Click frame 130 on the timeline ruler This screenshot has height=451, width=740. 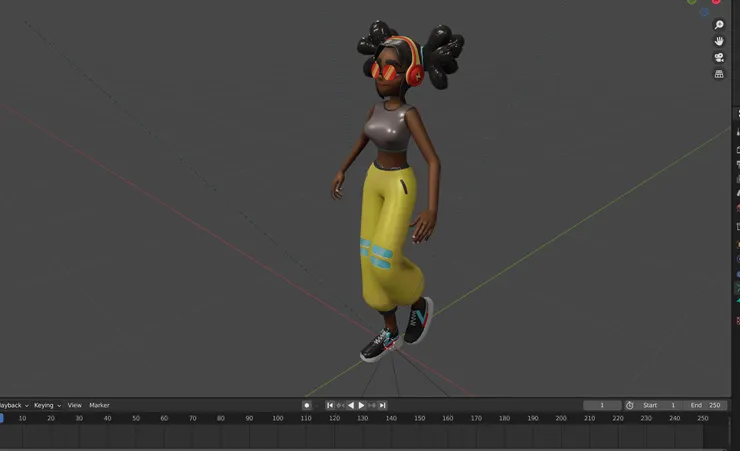click(x=363, y=418)
